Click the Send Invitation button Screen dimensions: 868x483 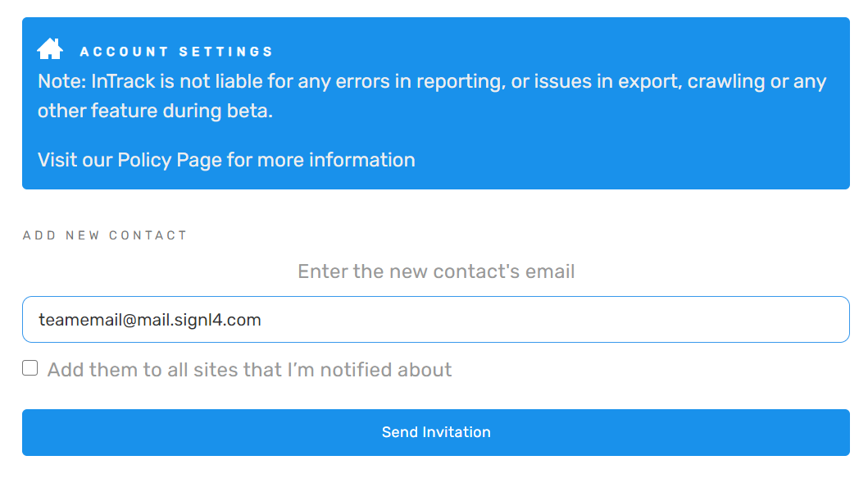[436, 433]
